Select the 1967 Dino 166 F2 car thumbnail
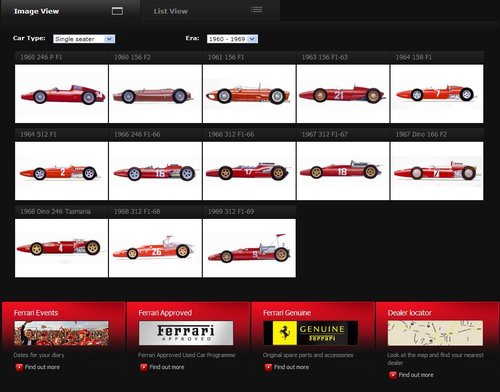500x392 pixels. click(437, 171)
